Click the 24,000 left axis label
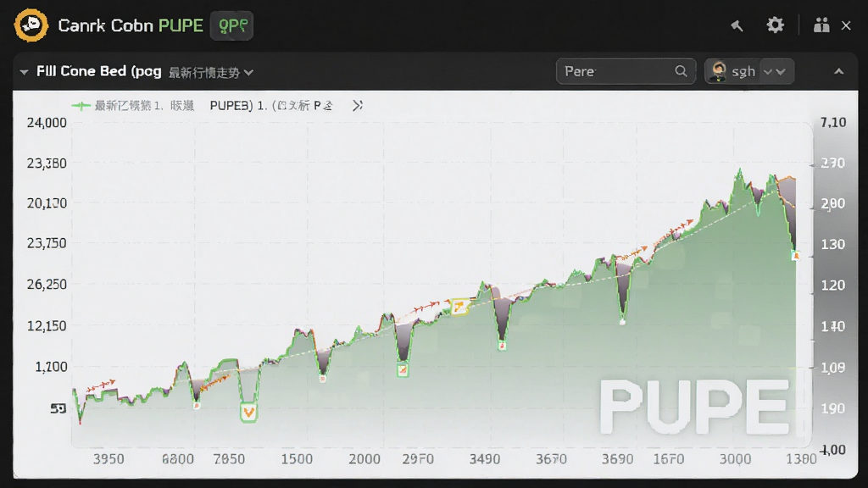Image resolution: width=868 pixels, height=488 pixels. (47, 122)
